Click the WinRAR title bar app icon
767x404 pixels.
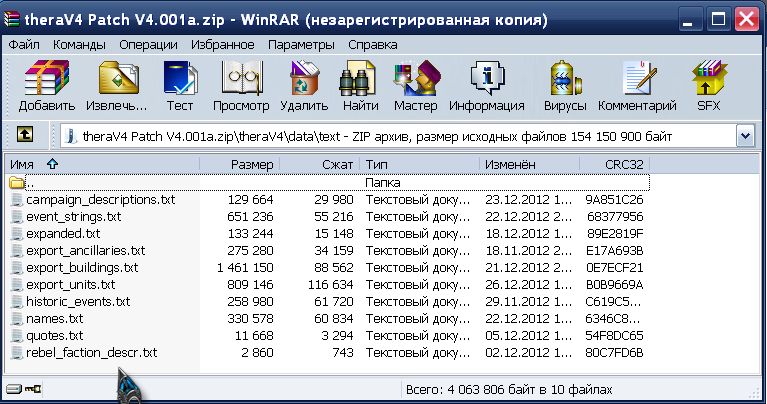[12, 20]
